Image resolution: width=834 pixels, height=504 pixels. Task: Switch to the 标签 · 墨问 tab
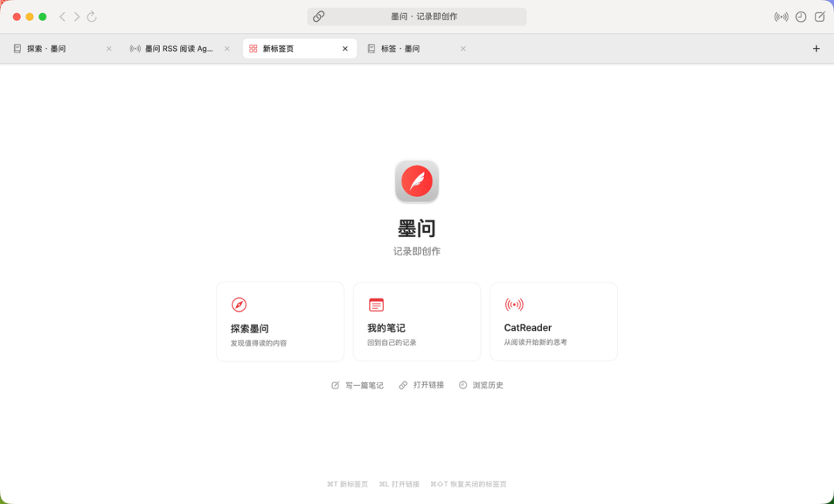pyautogui.click(x=417, y=49)
